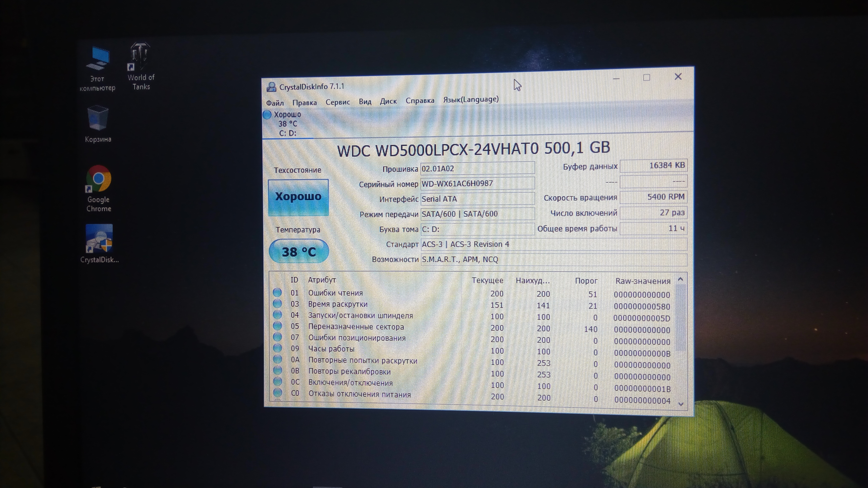Click raw value 000000000580

point(642,307)
